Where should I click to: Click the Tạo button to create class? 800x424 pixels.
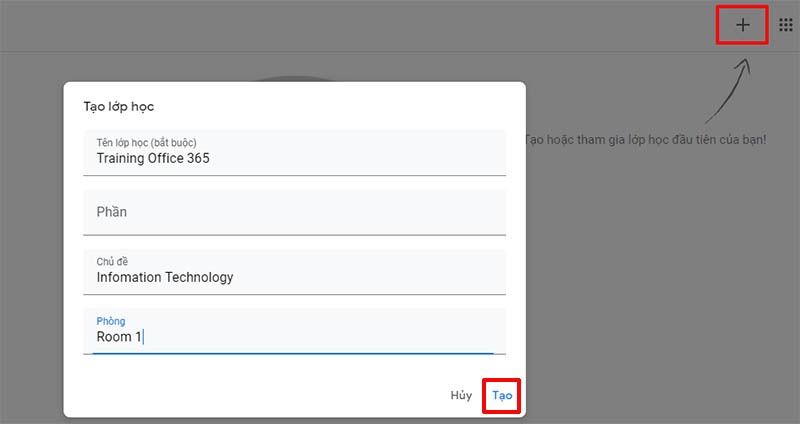[x=502, y=395]
